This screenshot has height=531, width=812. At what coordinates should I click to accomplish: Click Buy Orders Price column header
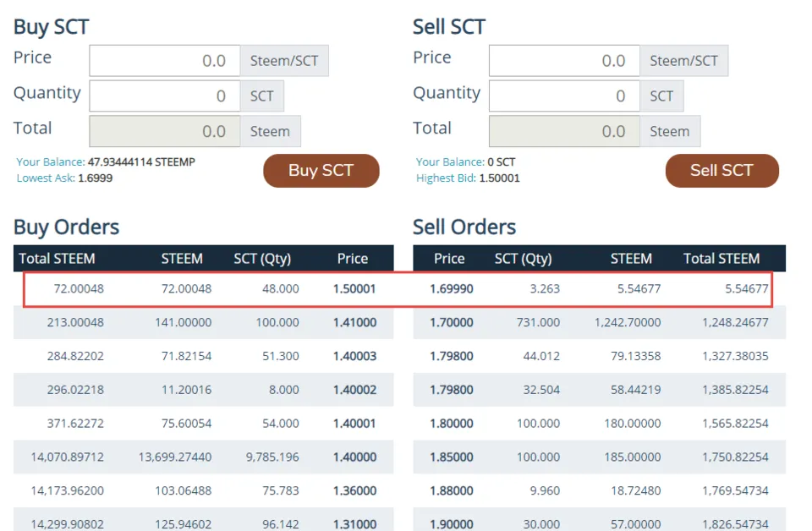353,258
